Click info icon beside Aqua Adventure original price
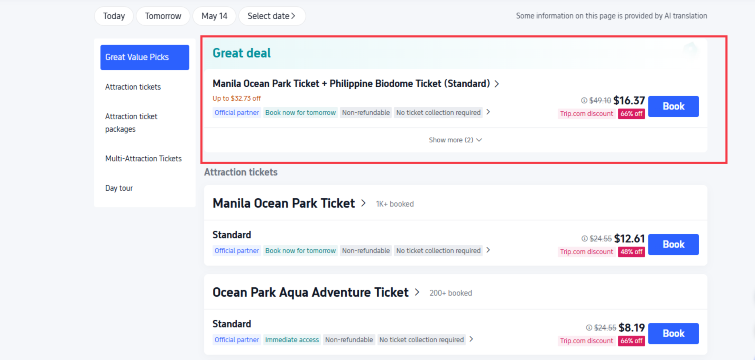755x360 pixels. (x=589, y=328)
